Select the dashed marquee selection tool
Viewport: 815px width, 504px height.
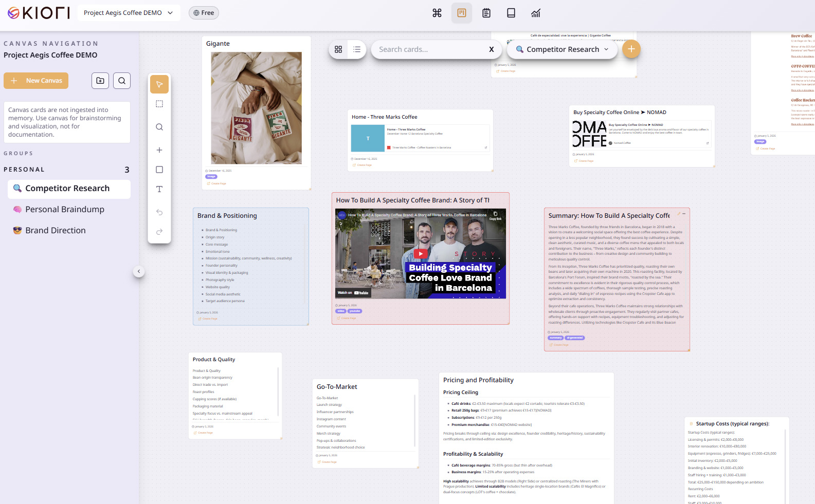point(159,104)
